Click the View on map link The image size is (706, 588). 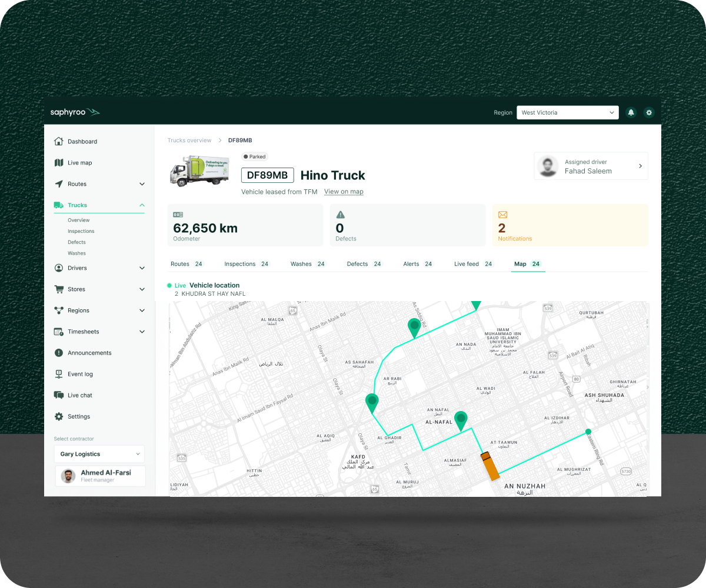point(344,192)
